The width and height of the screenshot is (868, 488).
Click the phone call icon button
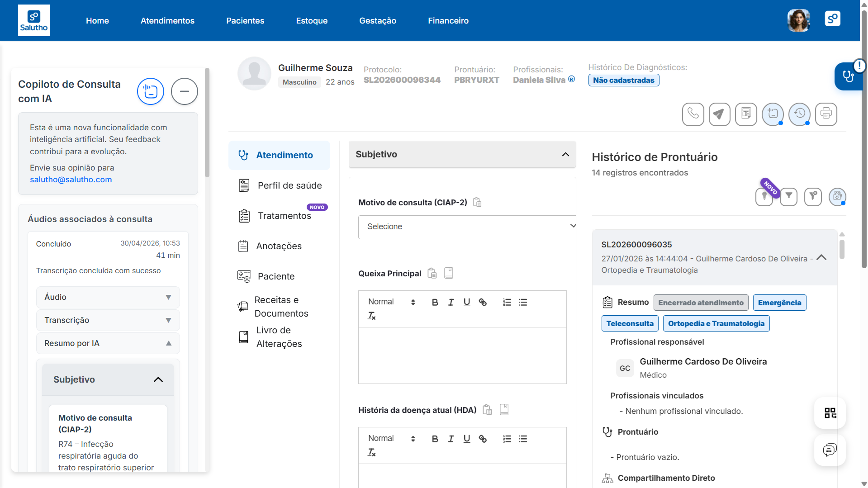point(693,114)
